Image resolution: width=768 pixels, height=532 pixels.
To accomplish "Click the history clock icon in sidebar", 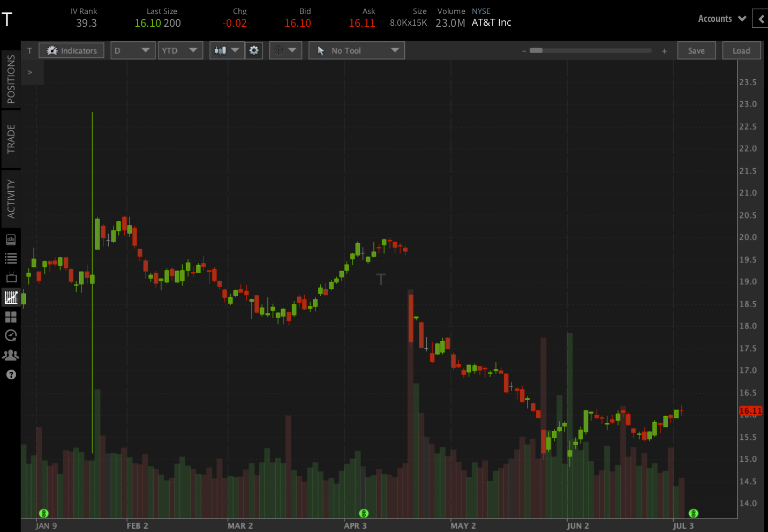I will tap(11, 336).
